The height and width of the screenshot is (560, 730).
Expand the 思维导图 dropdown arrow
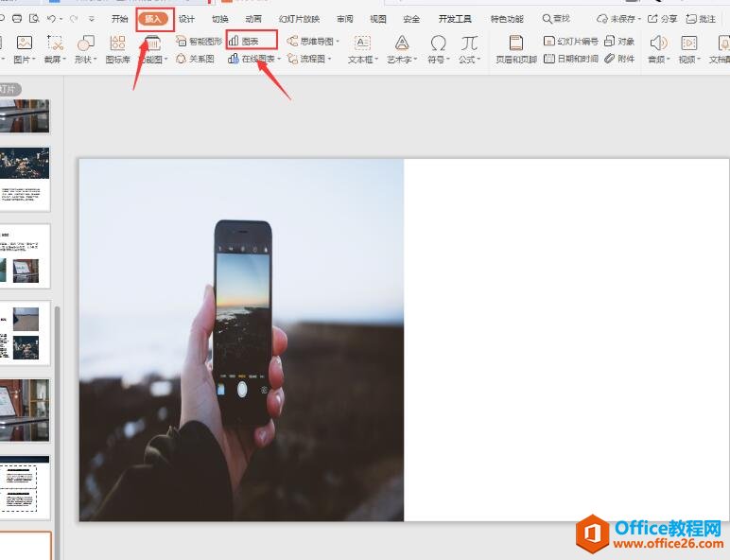[x=337, y=41]
